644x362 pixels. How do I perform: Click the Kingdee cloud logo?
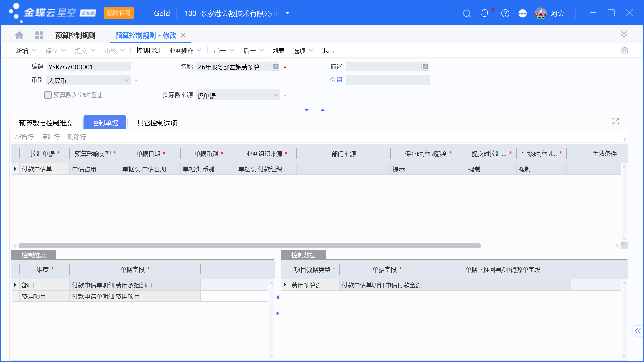pos(52,13)
